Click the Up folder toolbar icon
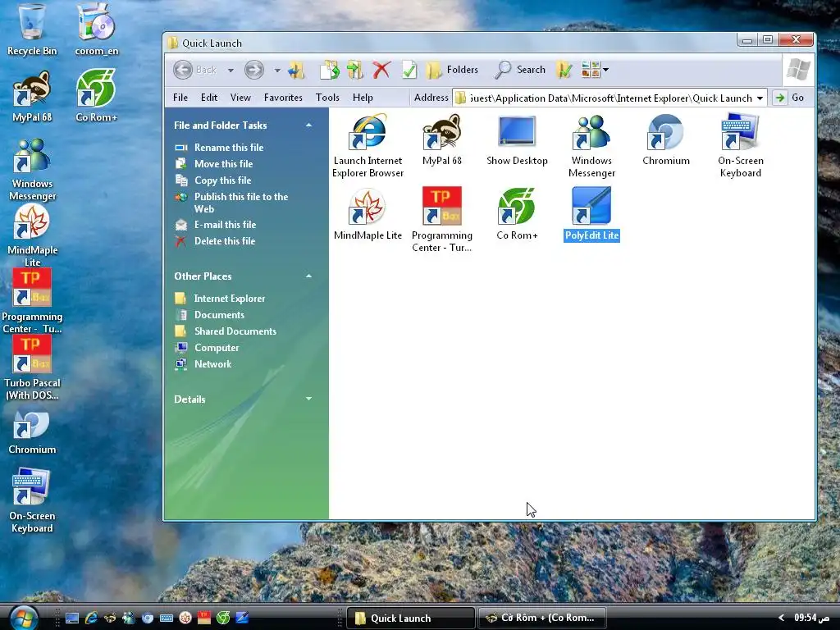Screen dimensions: 840x630 296,70
